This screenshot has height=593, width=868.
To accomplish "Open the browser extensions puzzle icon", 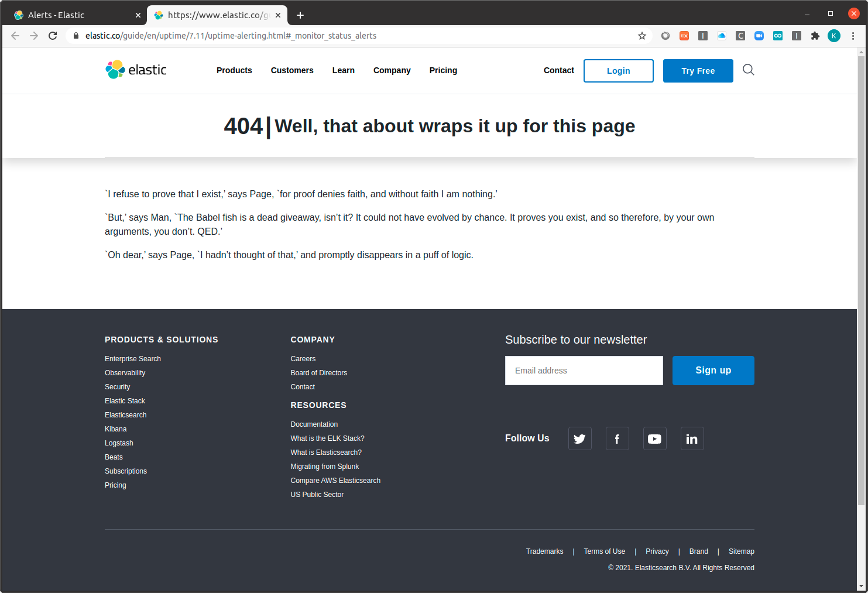I will pos(815,36).
